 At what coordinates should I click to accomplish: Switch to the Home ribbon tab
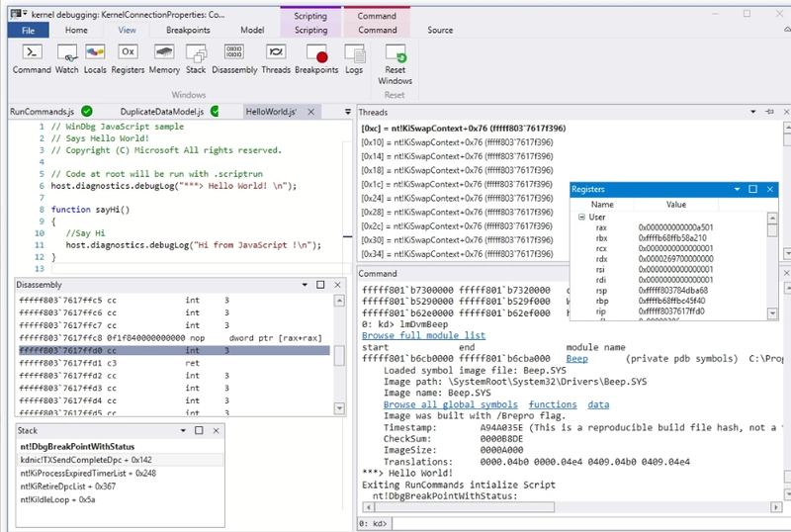[76, 31]
